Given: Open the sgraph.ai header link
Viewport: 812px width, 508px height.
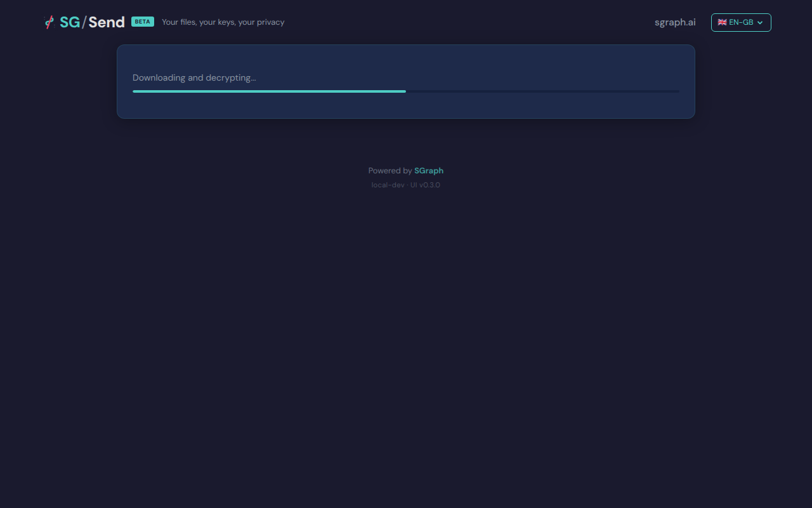Looking at the screenshot, I should (x=675, y=22).
